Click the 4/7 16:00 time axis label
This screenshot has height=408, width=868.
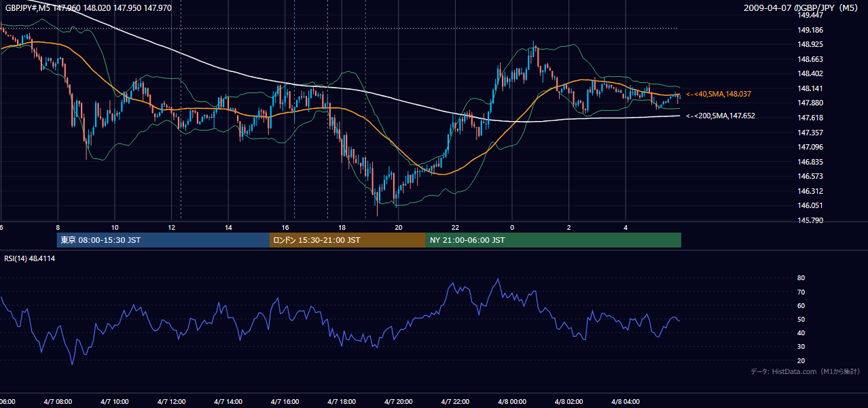pyautogui.click(x=285, y=401)
